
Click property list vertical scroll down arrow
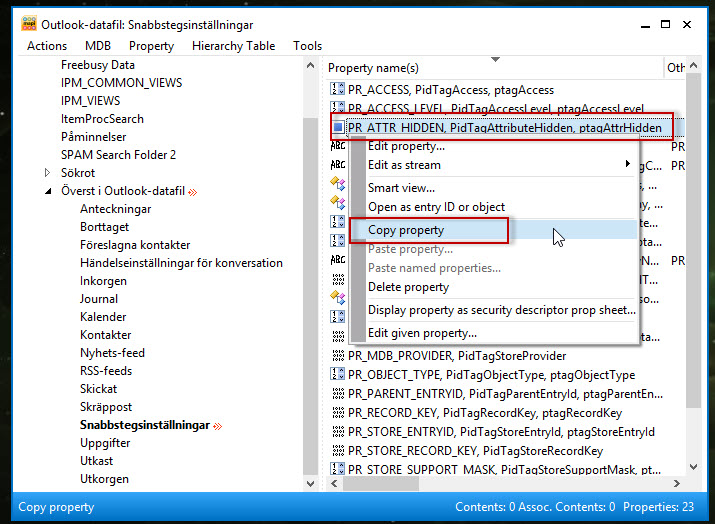[x=694, y=467]
